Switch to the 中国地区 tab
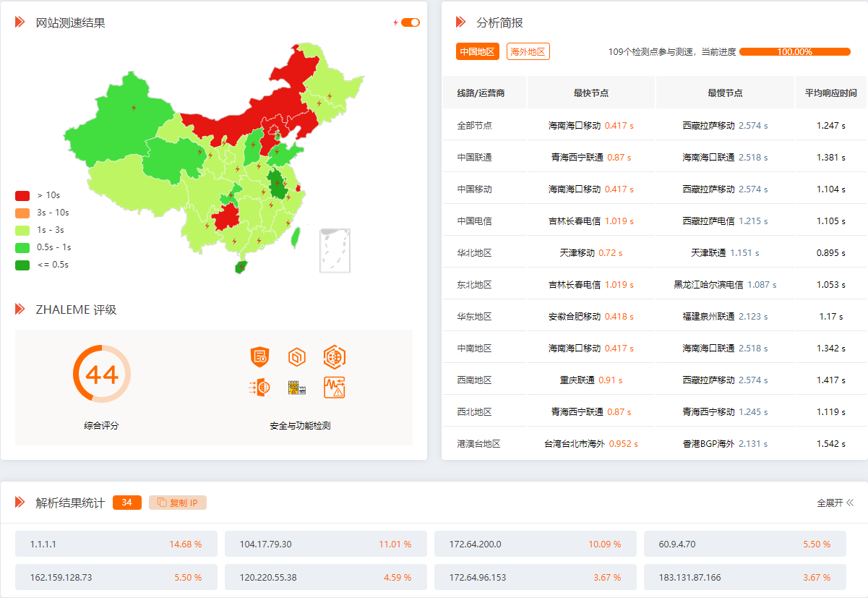Viewport: 868px width, 598px height. click(x=478, y=51)
